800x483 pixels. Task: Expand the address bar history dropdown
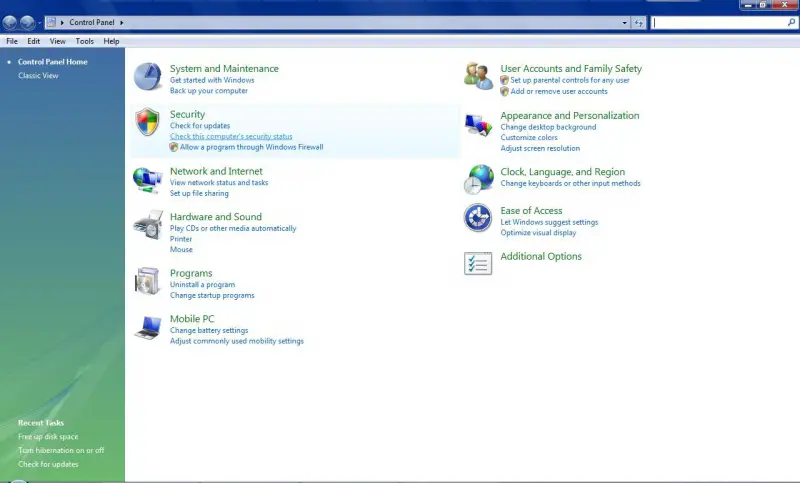point(624,22)
